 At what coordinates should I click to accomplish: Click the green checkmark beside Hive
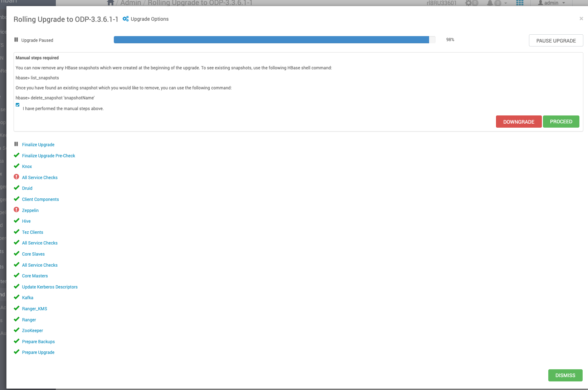16,221
